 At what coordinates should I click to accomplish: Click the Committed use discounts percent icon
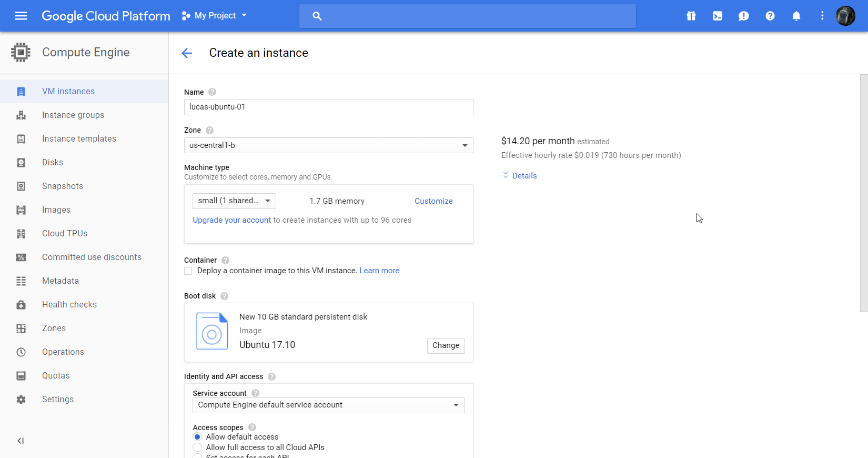click(21, 257)
